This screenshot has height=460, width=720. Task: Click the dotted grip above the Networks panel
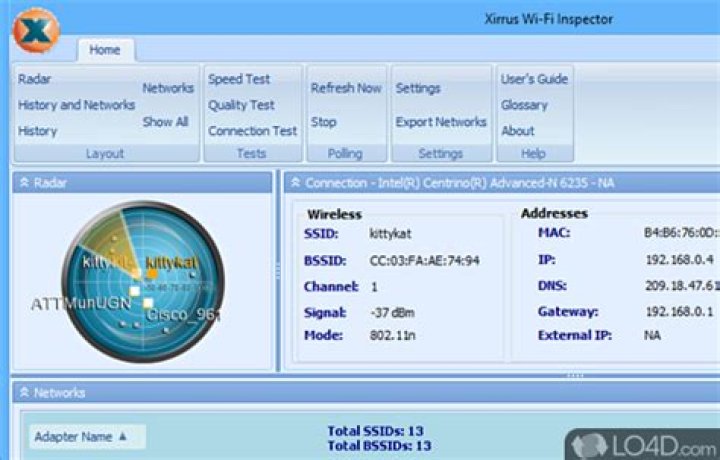coord(575,376)
